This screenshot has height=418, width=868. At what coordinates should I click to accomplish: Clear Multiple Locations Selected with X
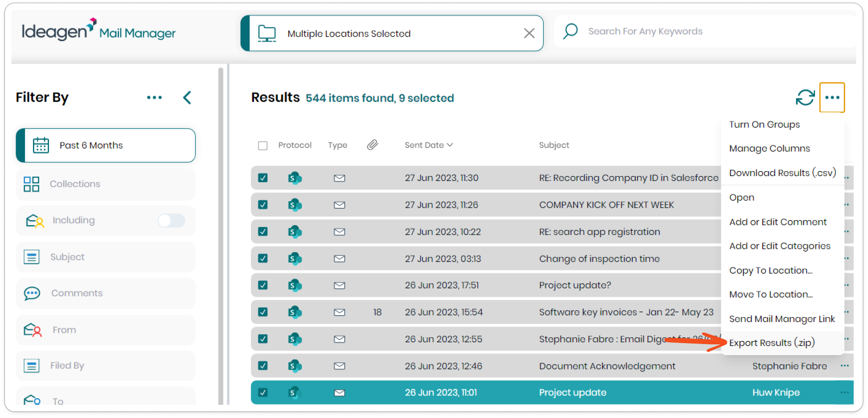(x=529, y=33)
